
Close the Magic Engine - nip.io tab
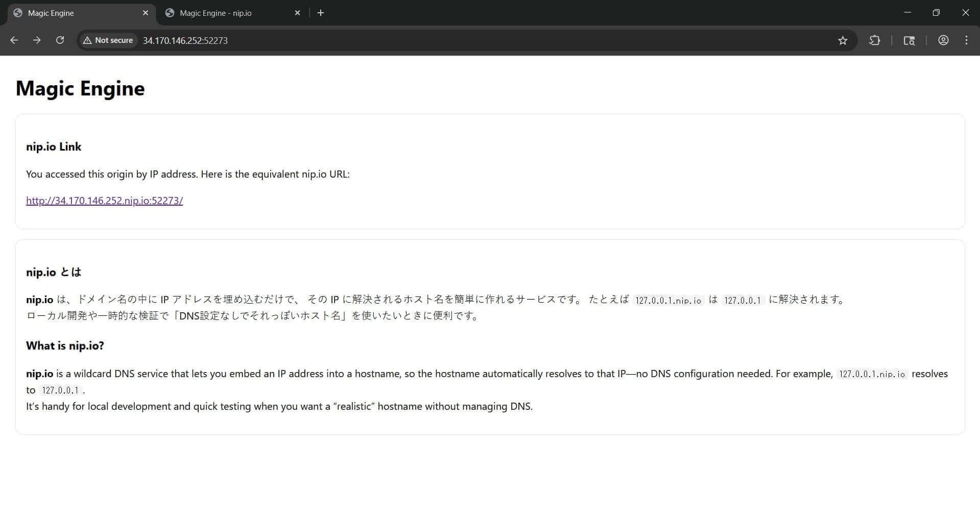coord(298,13)
